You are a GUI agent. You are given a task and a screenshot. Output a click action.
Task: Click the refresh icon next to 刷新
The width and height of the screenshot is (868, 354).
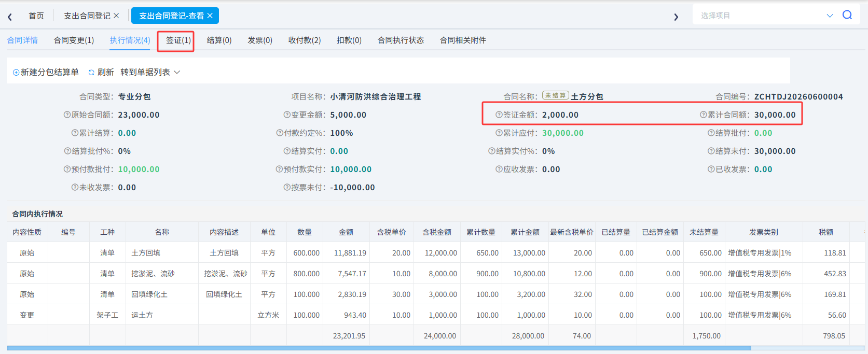click(x=91, y=72)
